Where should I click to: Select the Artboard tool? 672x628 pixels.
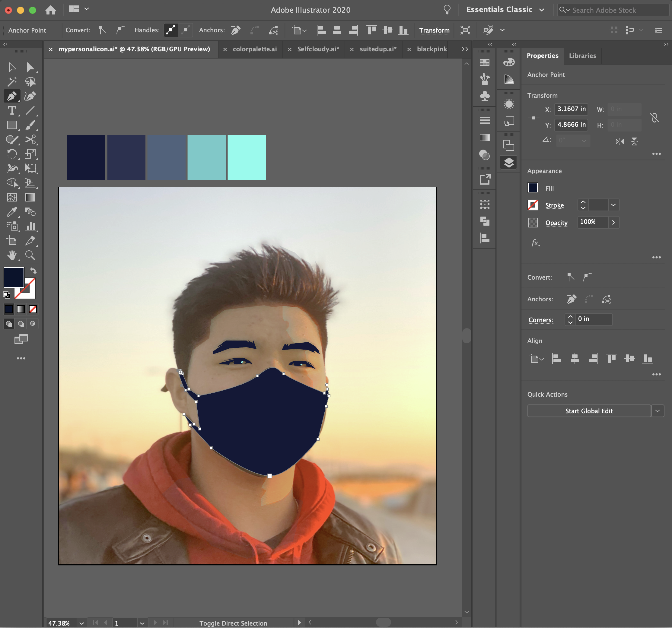point(12,240)
